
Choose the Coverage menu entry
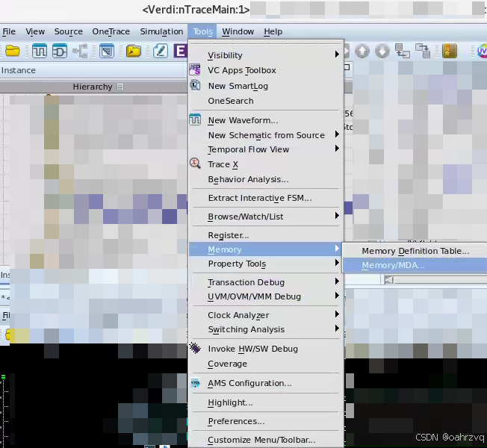(266, 364)
